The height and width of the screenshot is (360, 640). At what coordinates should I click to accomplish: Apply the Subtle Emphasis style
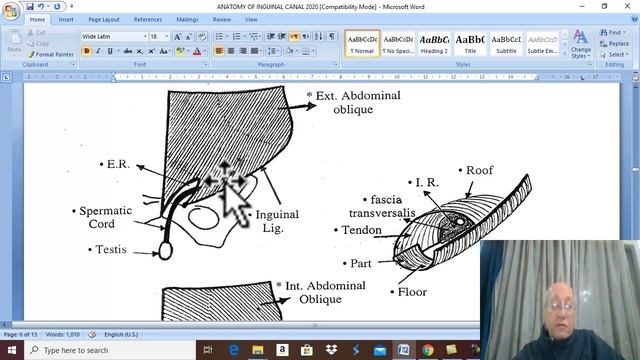[542, 44]
